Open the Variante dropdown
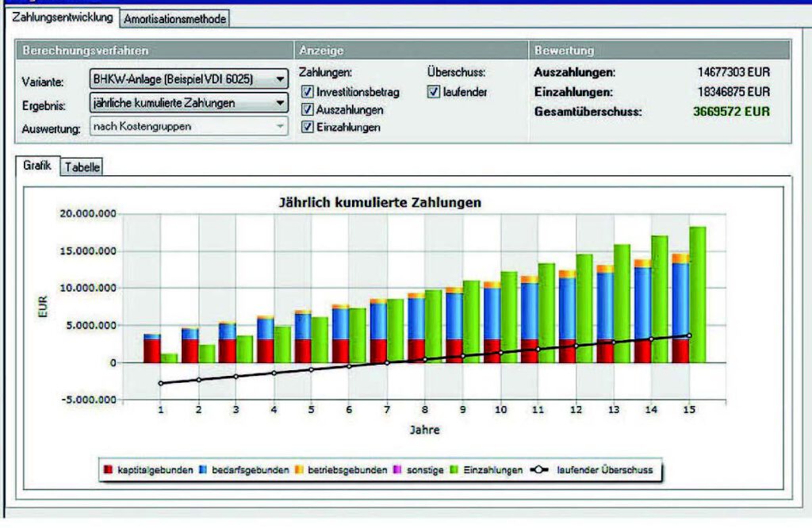 (189, 79)
